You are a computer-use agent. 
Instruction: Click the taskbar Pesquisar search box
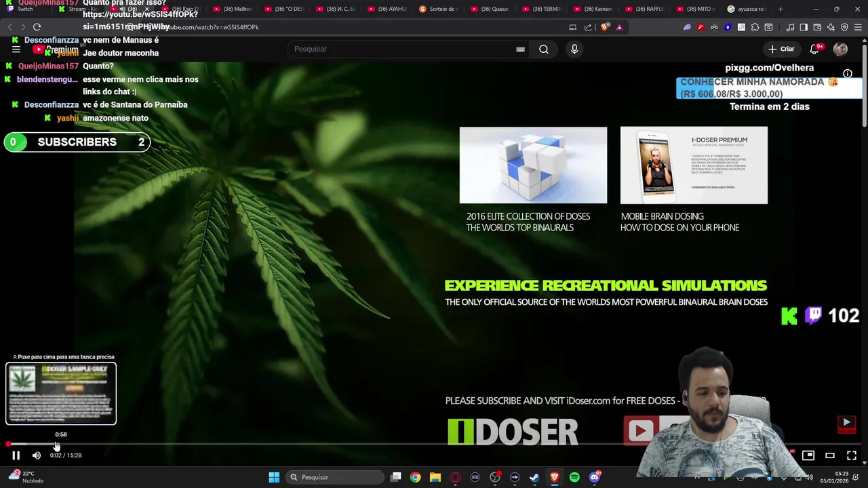point(335,477)
